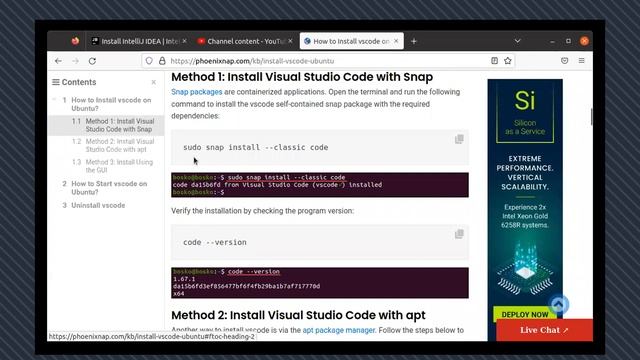This screenshot has height=360, width=640.
Task: Open a new browser tab
Action: [414, 41]
